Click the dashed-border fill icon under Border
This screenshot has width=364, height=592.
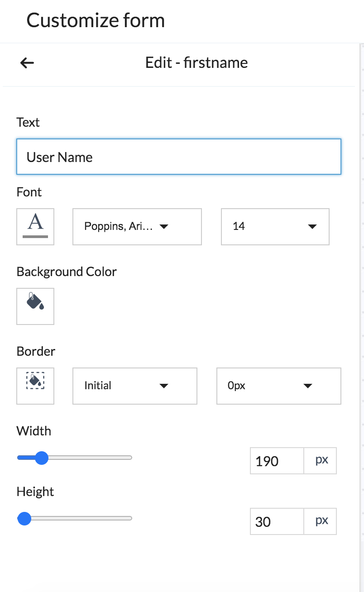point(35,386)
